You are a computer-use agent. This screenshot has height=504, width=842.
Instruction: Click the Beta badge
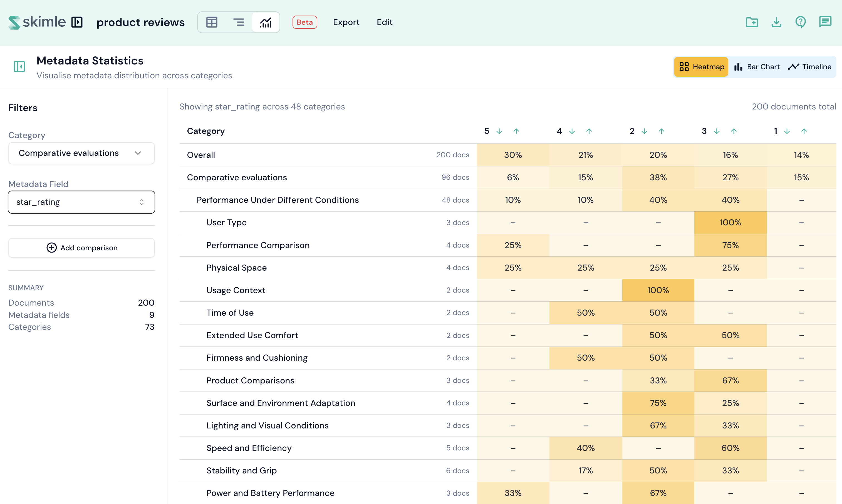(304, 23)
